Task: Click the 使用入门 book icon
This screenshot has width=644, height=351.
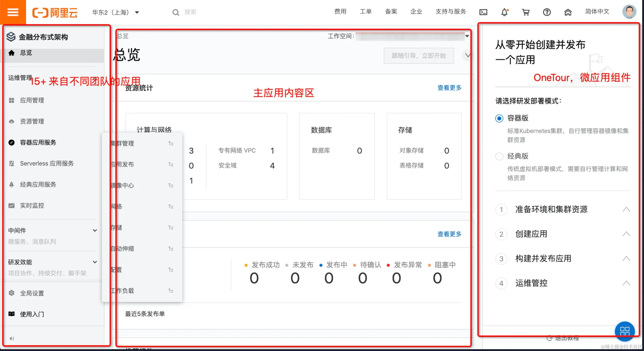Action: tap(11, 314)
